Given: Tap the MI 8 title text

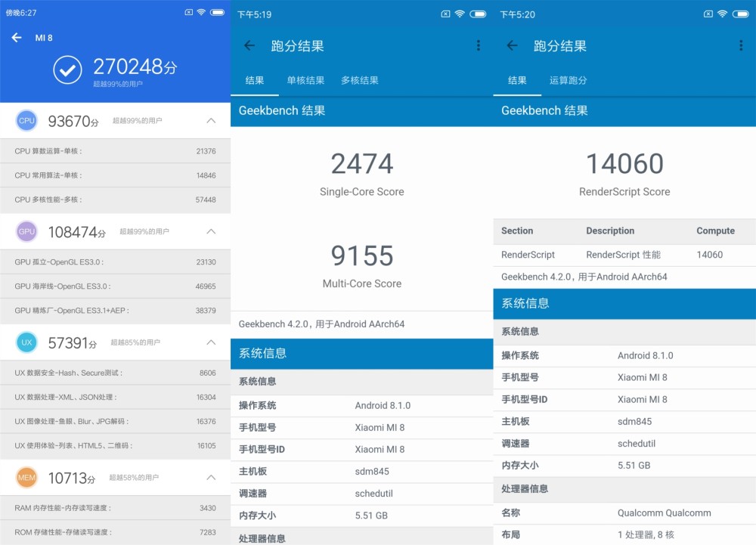Looking at the screenshot, I should pos(44,38).
